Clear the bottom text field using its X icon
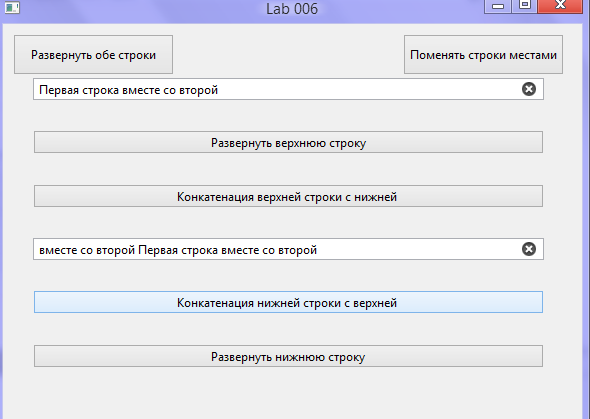The height and width of the screenshot is (419, 590). [x=529, y=249]
